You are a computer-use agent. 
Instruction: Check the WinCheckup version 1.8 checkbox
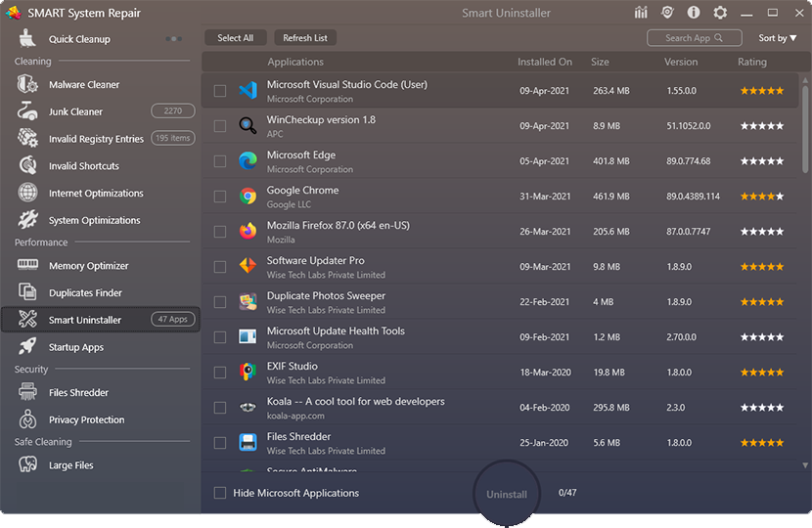click(x=220, y=126)
